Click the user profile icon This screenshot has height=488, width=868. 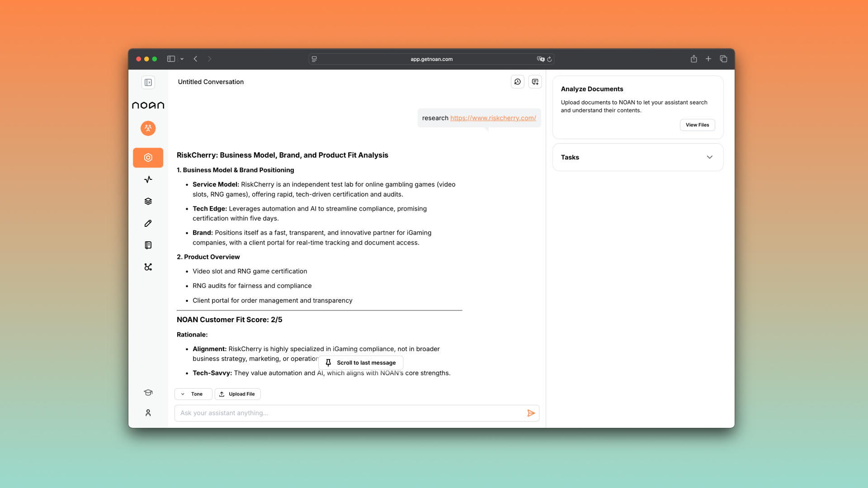click(x=148, y=413)
